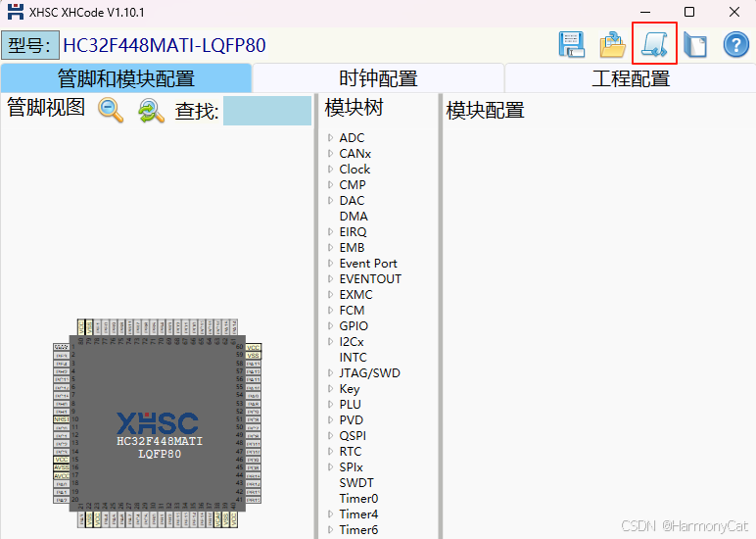Click the green arrows refresh pin view icon

pyautogui.click(x=151, y=111)
